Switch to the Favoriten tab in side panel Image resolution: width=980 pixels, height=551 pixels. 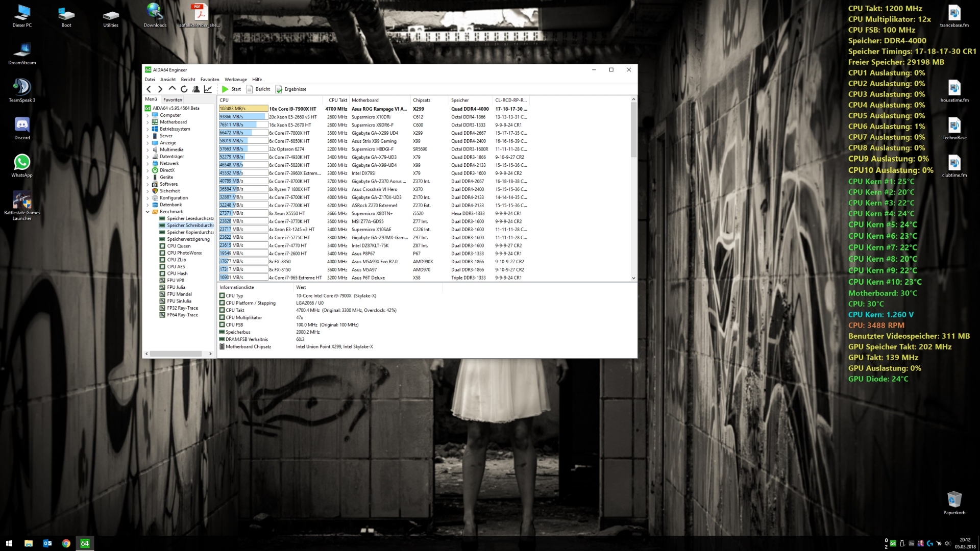tap(173, 100)
